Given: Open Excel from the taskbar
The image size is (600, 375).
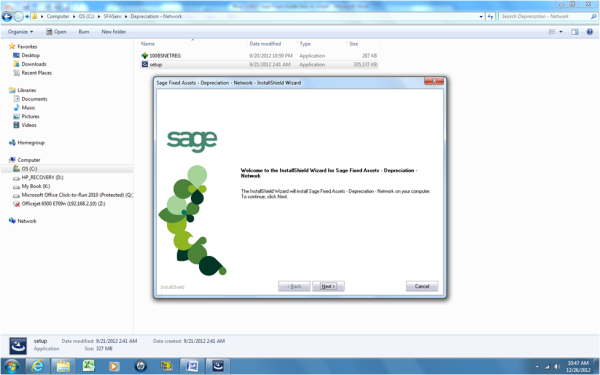Looking at the screenshot, I should click(x=89, y=366).
